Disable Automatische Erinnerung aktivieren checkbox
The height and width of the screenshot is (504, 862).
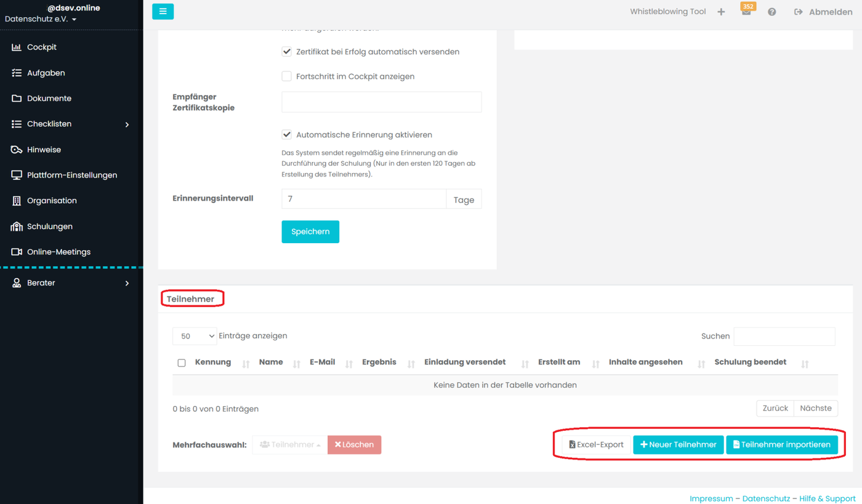286,135
